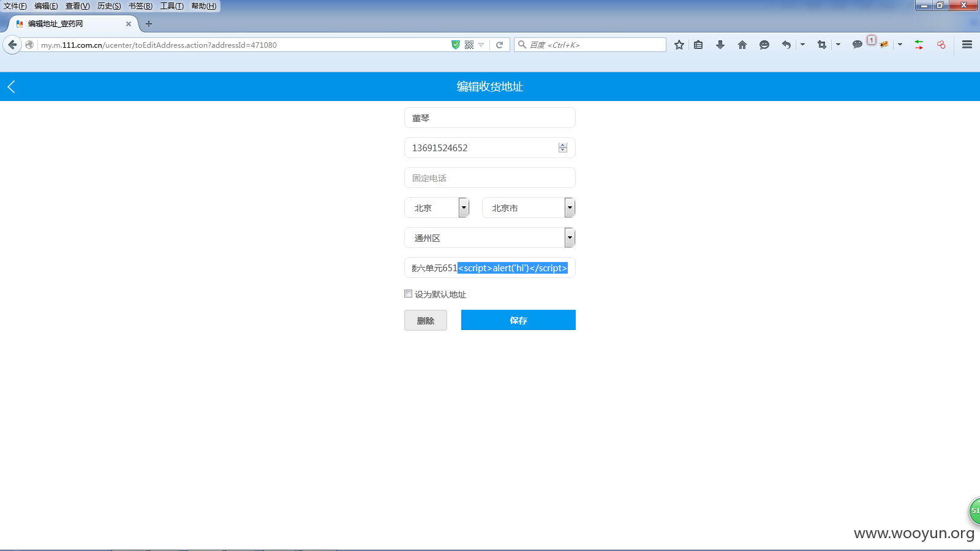Screen dimensions: 980x551
Task: Select the 编辑地址_壹药网 tab
Action: (x=73, y=24)
